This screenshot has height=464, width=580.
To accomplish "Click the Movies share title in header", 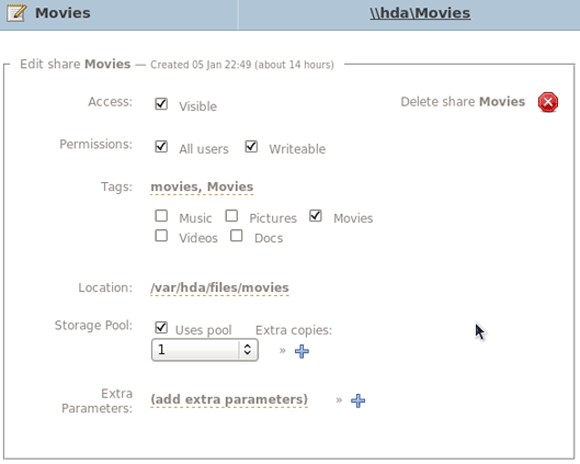I will 63,13.
